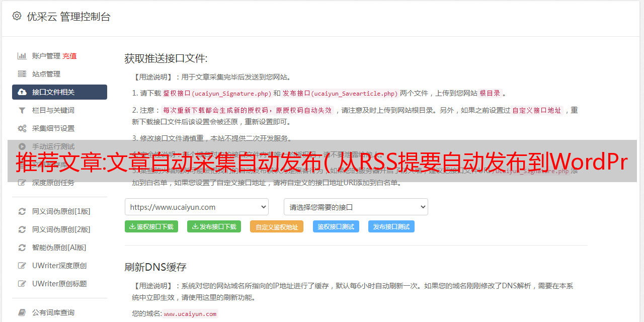
Task: Click the orange 自定义鉴权地址 button
Action: click(276, 227)
